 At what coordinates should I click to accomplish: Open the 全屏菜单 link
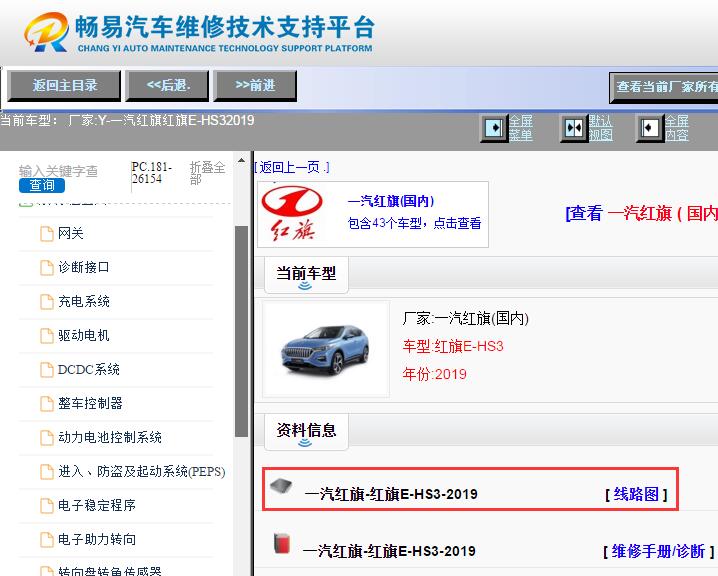(x=521, y=128)
